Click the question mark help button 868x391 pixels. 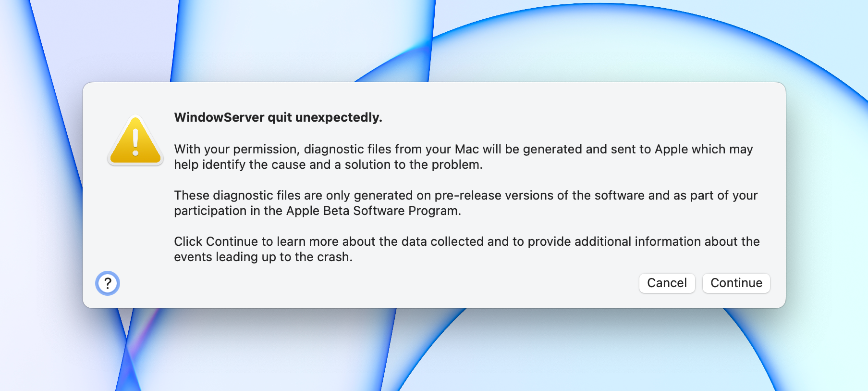click(x=108, y=283)
